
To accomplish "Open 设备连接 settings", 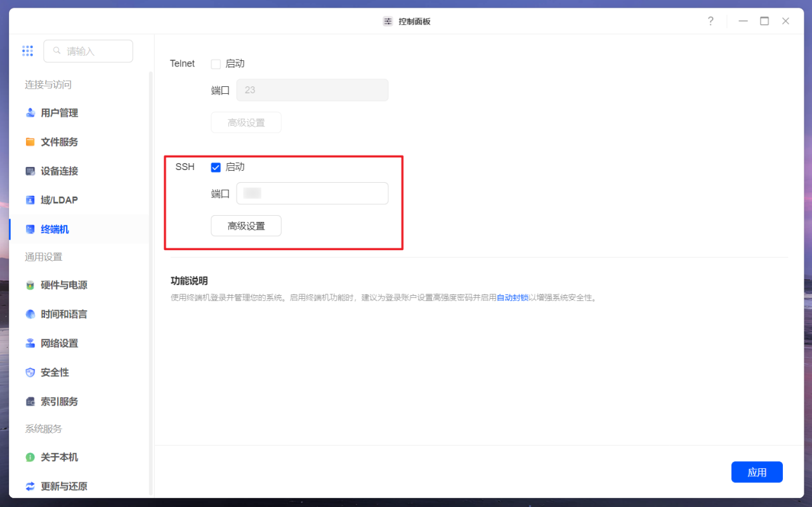I will pos(58,171).
